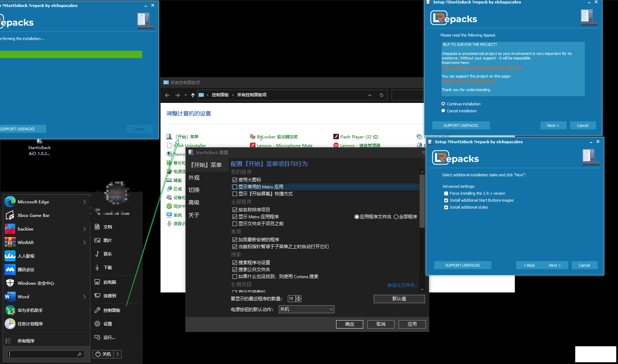
Task: Click the start menu search box
Action: [x=45, y=354]
